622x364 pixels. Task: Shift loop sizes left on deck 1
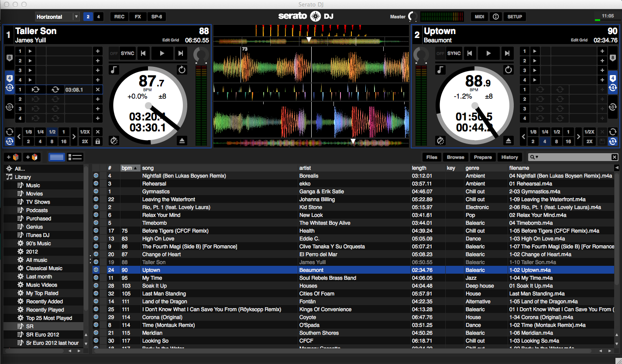click(x=19, y=137)
